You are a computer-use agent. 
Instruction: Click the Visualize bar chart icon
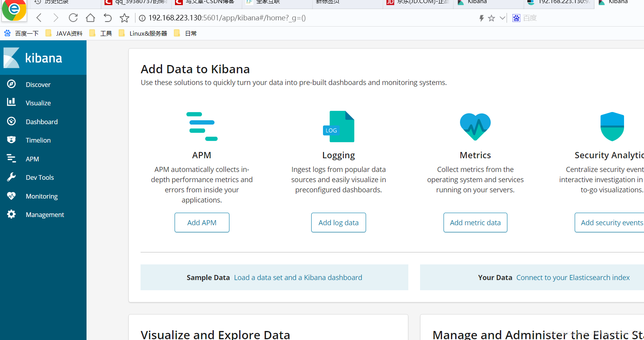11,102
